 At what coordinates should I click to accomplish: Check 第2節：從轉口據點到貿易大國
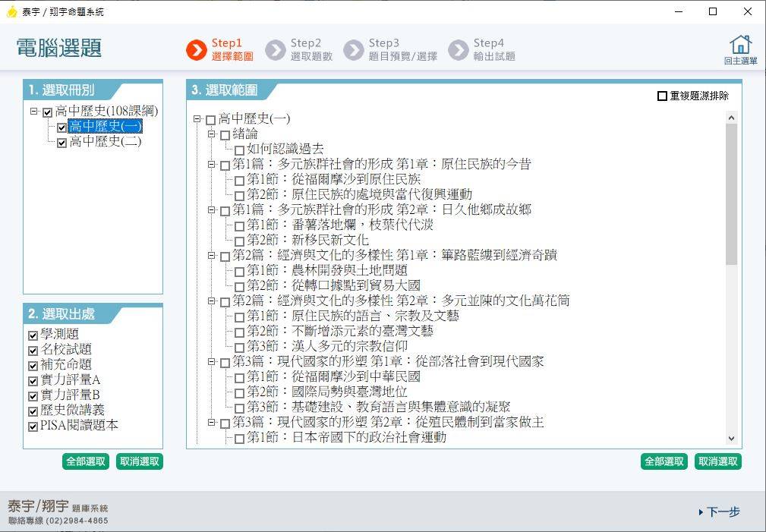coord(239,286)
